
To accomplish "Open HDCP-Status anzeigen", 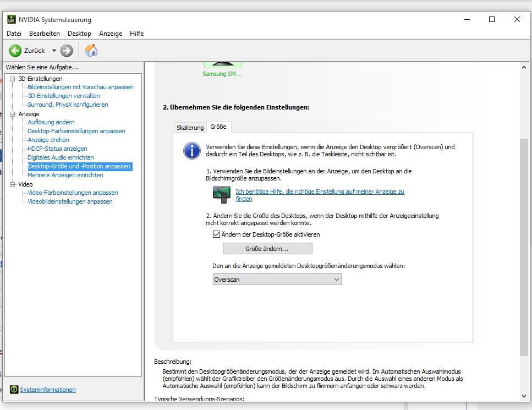I will click(57, 149).
